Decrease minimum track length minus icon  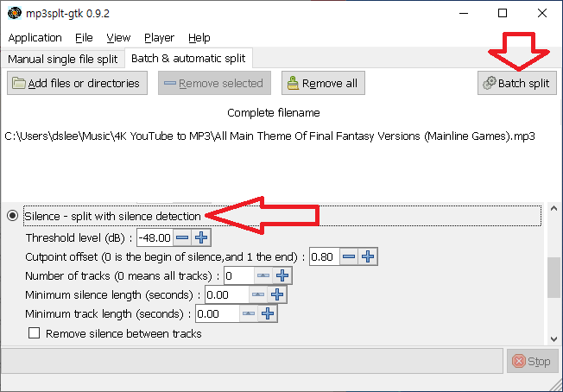[250, 314]
